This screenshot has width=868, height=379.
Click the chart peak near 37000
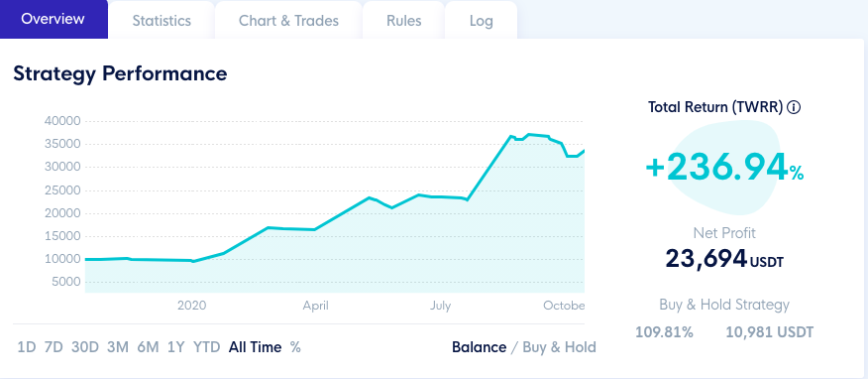pos(530,134)
